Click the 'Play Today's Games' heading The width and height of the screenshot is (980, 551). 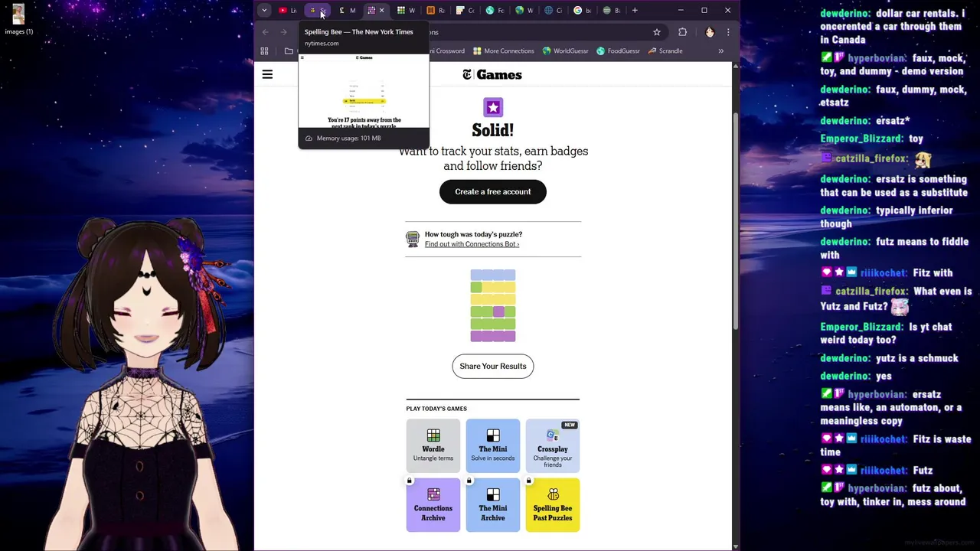click(x=436, y=409)
